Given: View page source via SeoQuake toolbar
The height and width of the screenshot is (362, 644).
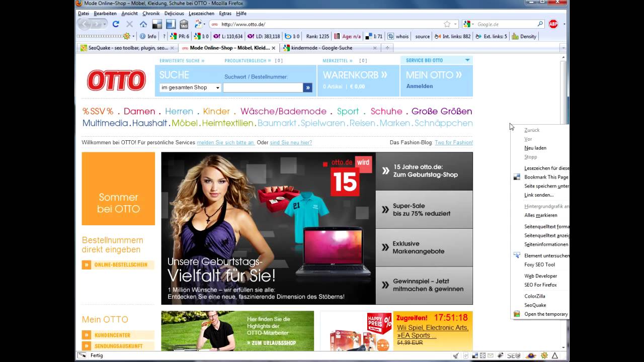Looking at the screenshot, I should (x=422, y=36).
